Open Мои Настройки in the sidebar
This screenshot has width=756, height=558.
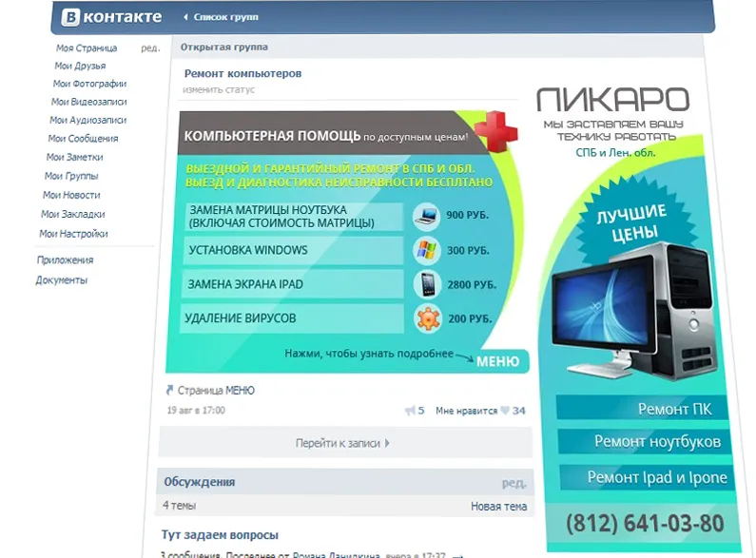pos(73,234)
